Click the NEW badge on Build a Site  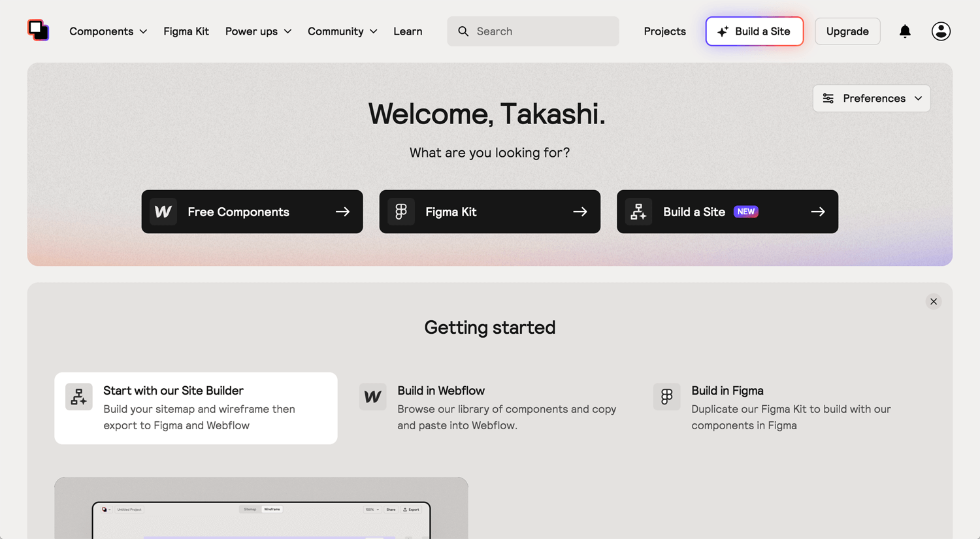pyautogui.click(x=746, y=212)
